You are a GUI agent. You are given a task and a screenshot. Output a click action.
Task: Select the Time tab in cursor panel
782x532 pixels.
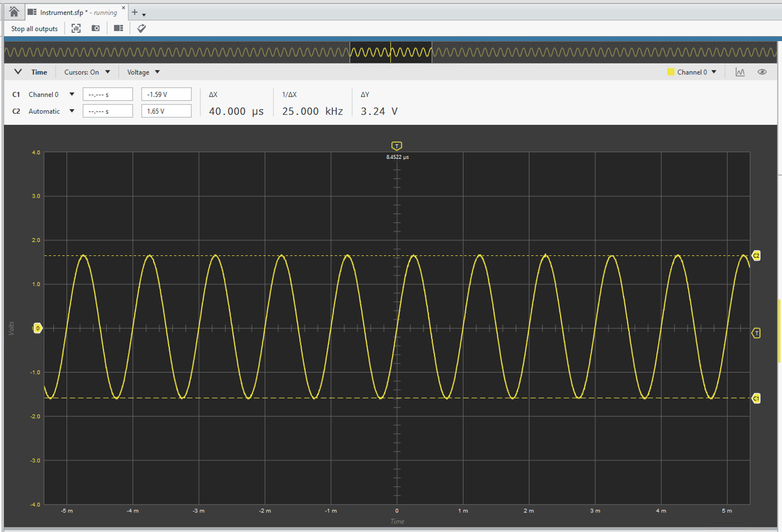coord(39,72)
